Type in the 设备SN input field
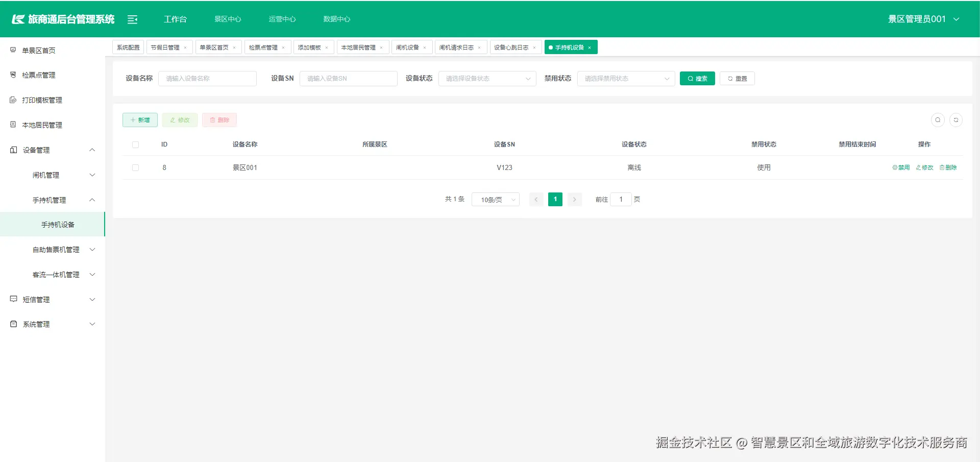 click(349, 78)
